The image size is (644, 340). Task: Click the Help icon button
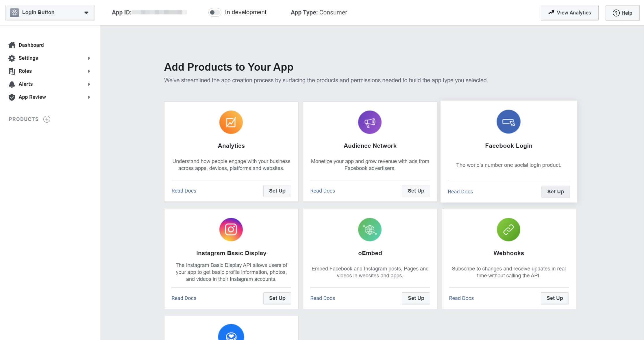[x=622, y=12]
